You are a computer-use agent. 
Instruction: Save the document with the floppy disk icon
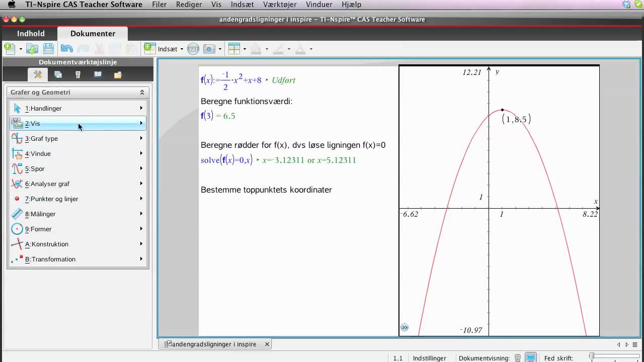(48, 49)
